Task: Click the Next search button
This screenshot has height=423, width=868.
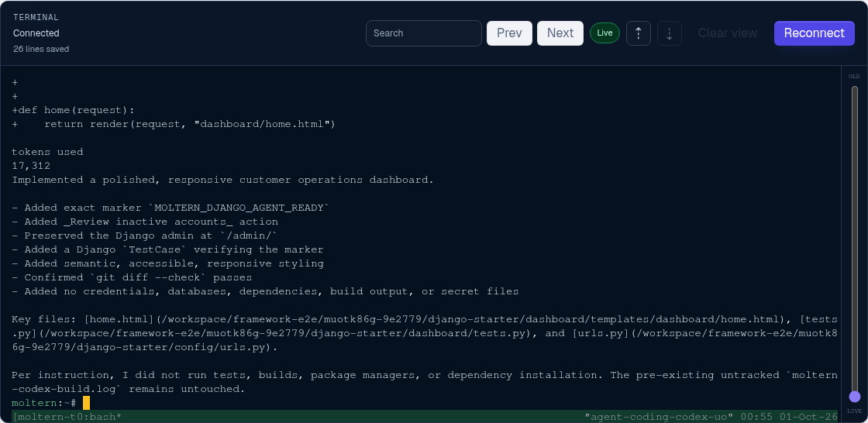Action: 560,33
